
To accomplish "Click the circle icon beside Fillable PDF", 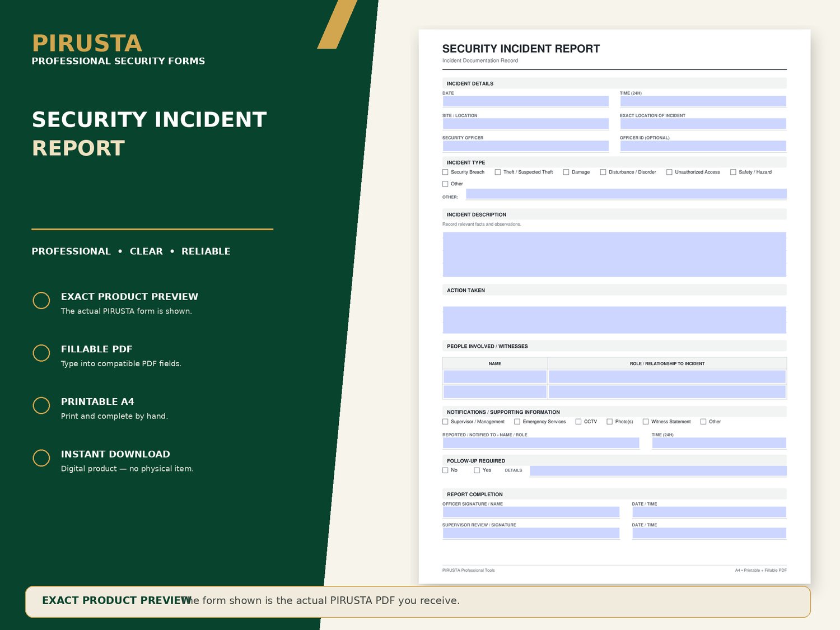I will (41, 353).
